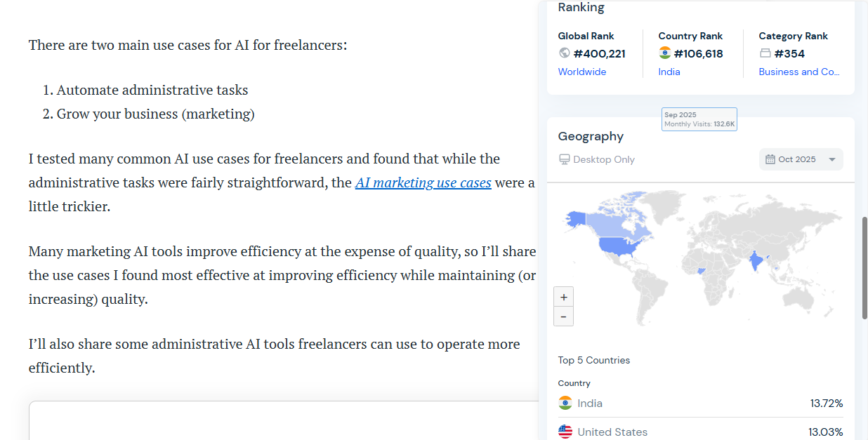Select India on the world map

point(756,261)
